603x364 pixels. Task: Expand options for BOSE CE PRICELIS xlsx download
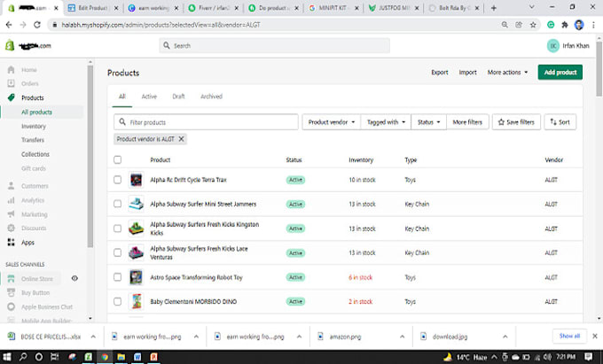click(93, 337)
